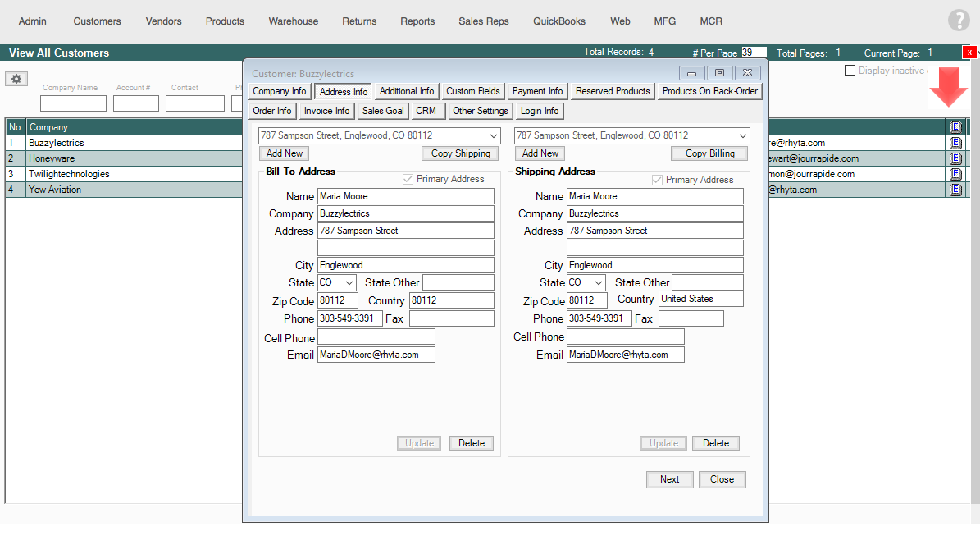This screenshot has width=980, height=554.
Task: Open the gear settings icon
Action: click(x=16, y=79)
